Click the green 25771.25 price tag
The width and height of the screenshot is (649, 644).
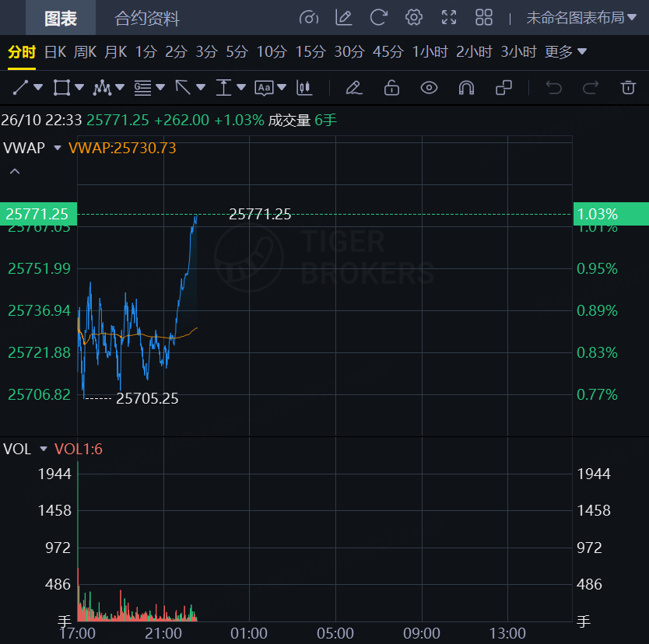(x=38, y=214)
